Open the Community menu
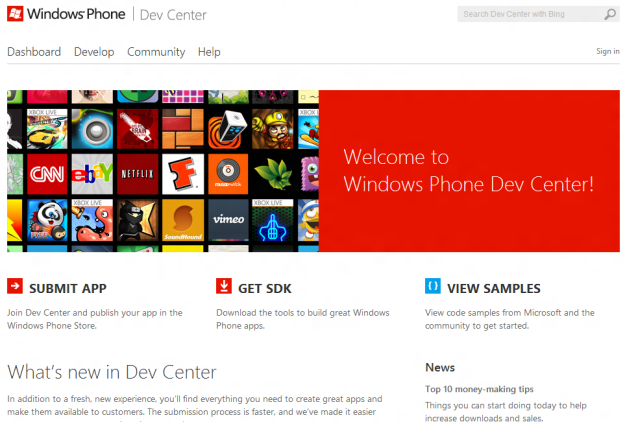This screenshot has height=422, width=625. tap(156, 52)
